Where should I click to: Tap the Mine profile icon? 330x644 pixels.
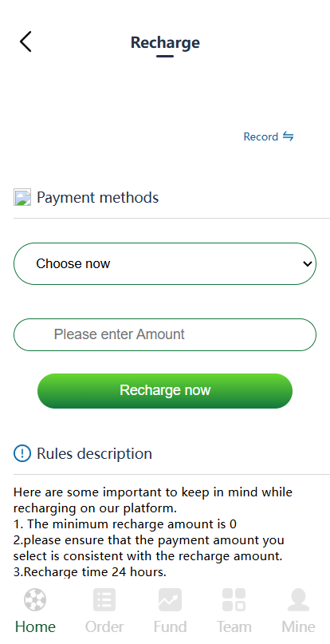pos(298,599)
